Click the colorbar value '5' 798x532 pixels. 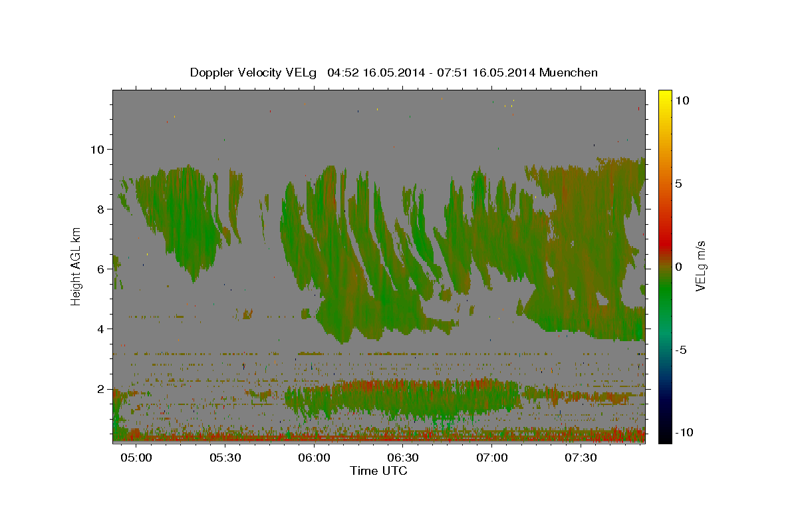tap(678, 184)
